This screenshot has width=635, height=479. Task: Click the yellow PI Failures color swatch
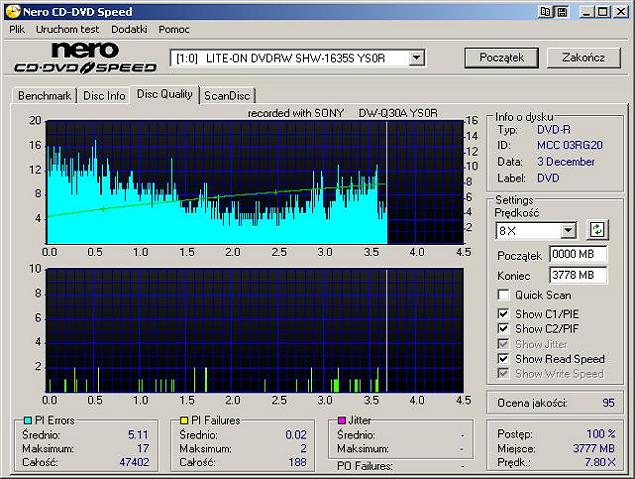[184, 420]
